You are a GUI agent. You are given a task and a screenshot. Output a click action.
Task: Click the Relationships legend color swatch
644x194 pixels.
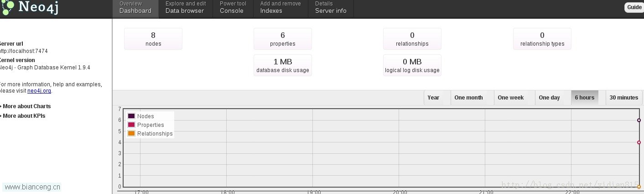(x=131, y=133)
